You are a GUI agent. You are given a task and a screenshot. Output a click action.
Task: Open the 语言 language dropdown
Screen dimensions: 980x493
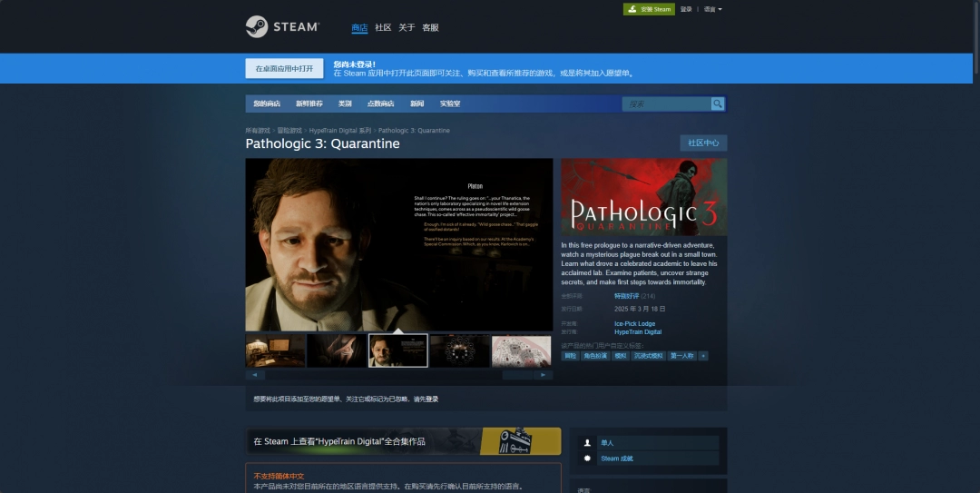tap(713, 9)
